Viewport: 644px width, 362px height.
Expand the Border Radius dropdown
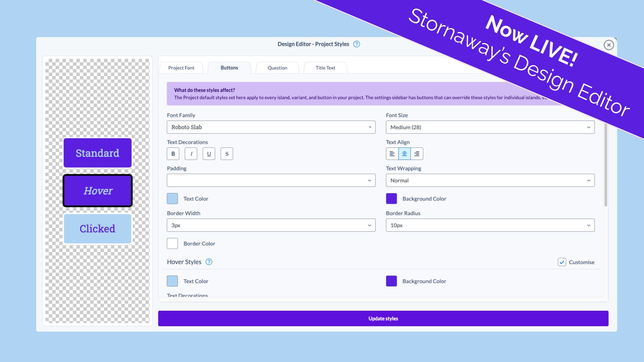[x=490, y=225]
